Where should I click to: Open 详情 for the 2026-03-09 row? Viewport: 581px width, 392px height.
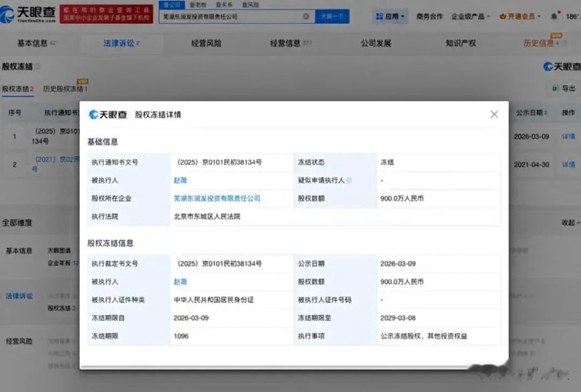pyautogui.click(x=569, y=137)
